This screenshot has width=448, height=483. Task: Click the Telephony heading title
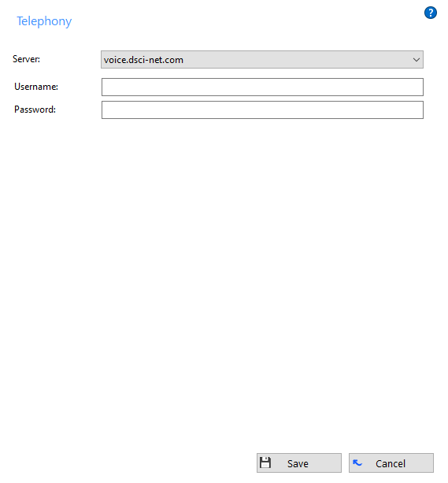pyautogui.click(x=44, y=21)
